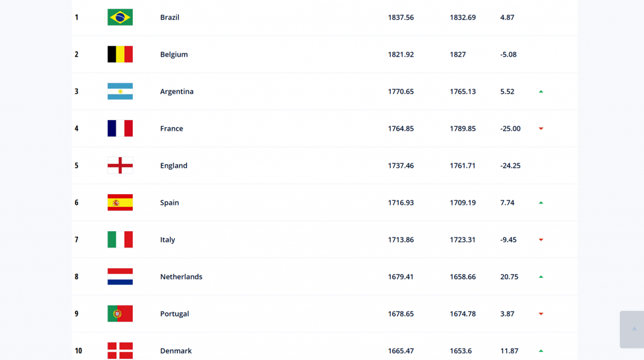Click the Italy flag icon
The height and width of the screenshot is (360, 644).
pos(120,239)
